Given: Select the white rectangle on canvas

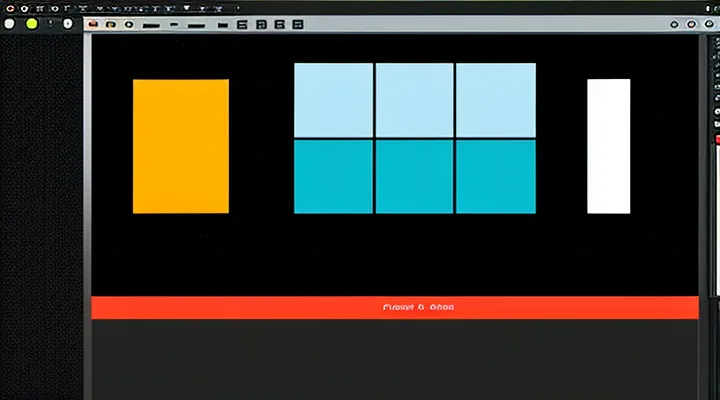Looking at the screenshot, I should [x=608, y=146].
